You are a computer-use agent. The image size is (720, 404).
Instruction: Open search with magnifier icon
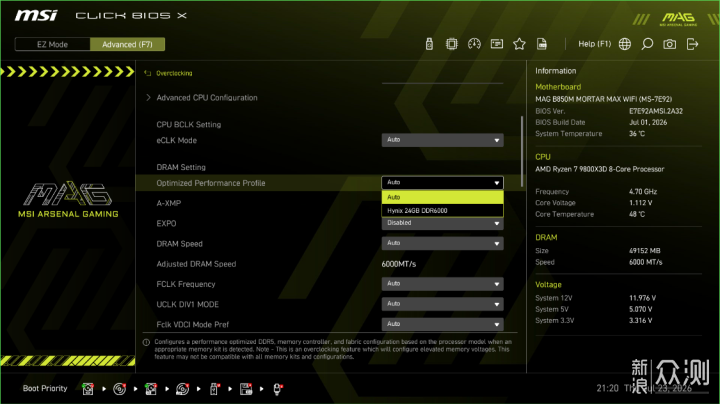[647, 44]
